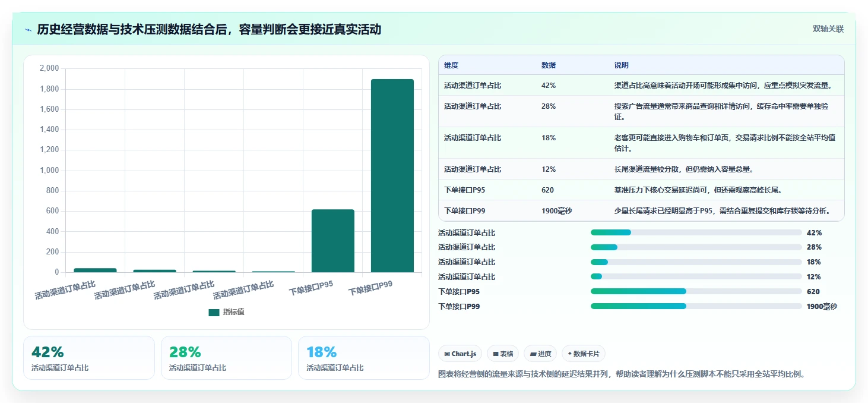Open the 28% stat card

pyautogui.click(x=226, y=358)
